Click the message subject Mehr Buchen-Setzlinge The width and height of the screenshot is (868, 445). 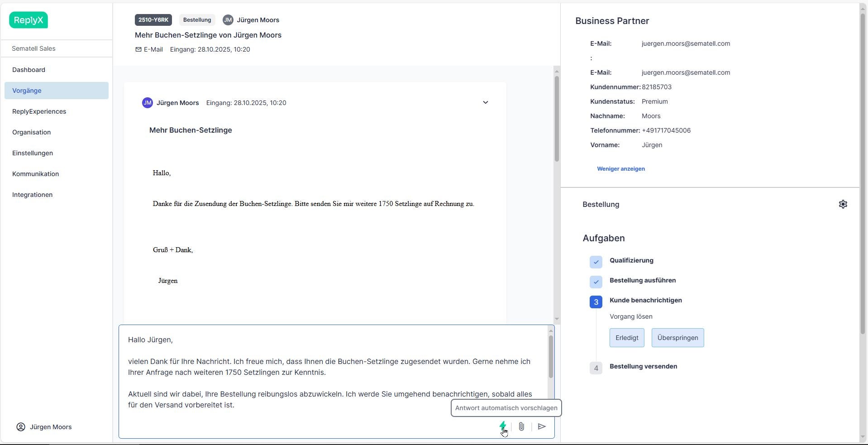[x=191, y=130]
